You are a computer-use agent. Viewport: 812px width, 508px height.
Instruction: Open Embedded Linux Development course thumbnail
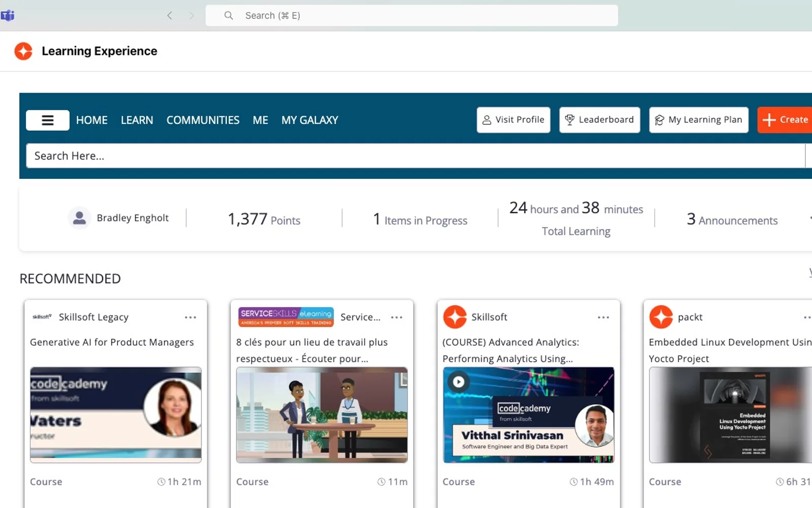point(730,415)
